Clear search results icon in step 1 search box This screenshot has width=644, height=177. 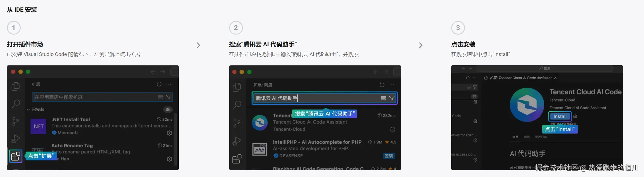(x=161, y=97)
